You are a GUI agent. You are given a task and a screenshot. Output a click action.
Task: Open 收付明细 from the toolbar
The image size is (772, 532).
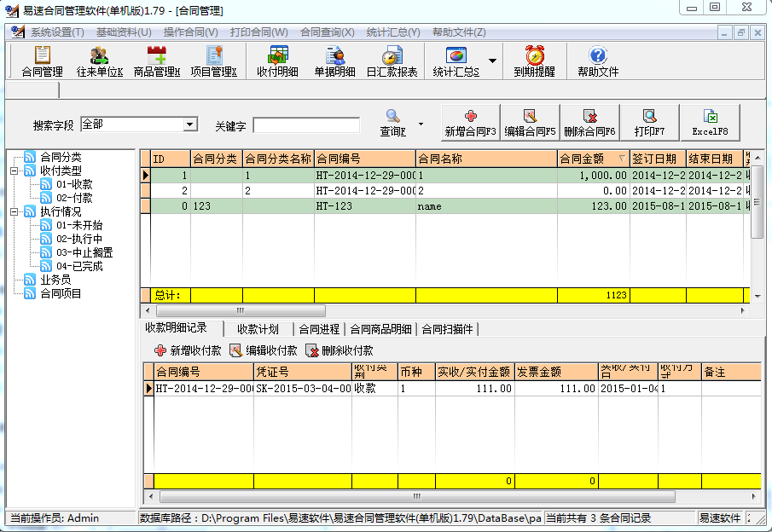[x=279, y=61]
